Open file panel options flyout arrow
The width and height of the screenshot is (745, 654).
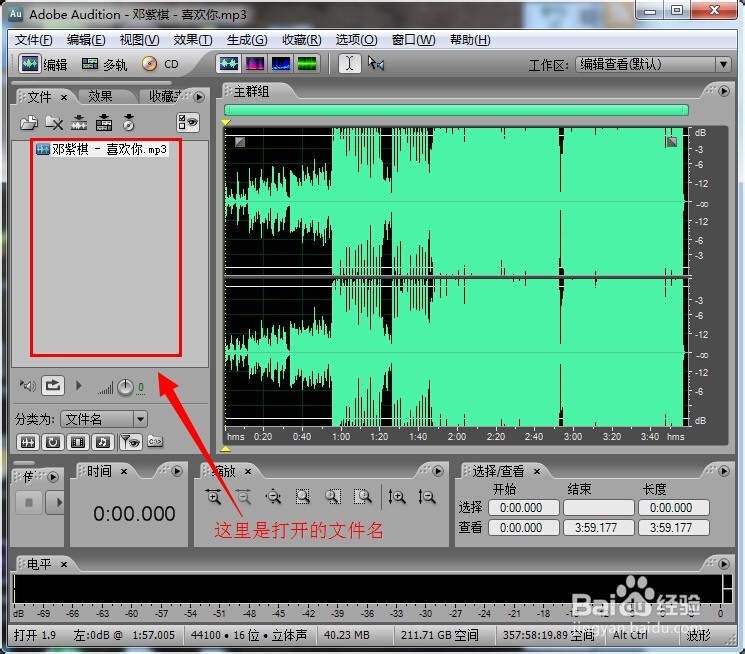coord(199,97)
